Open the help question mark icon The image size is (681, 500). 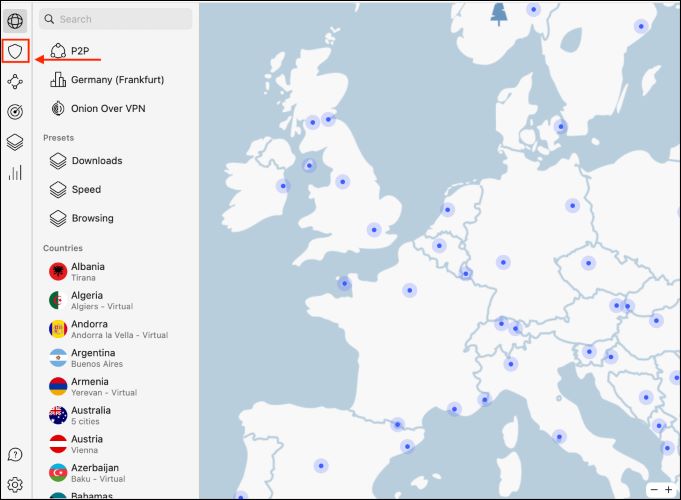pyautogui.click(x=15, y=455)
